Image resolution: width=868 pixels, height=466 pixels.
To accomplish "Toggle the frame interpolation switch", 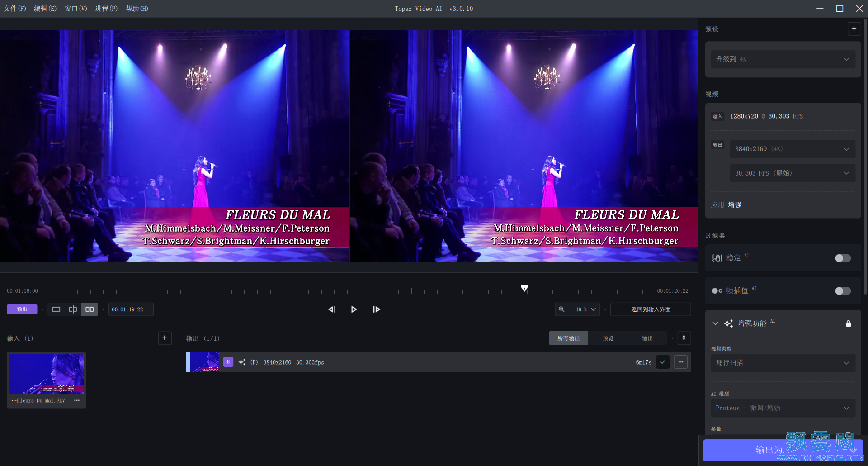I will (x=843, y=290).
